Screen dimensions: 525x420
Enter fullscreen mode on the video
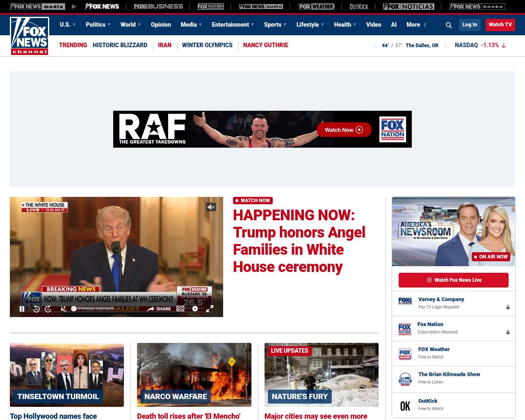pyautogui.click(x=210, y=308)
